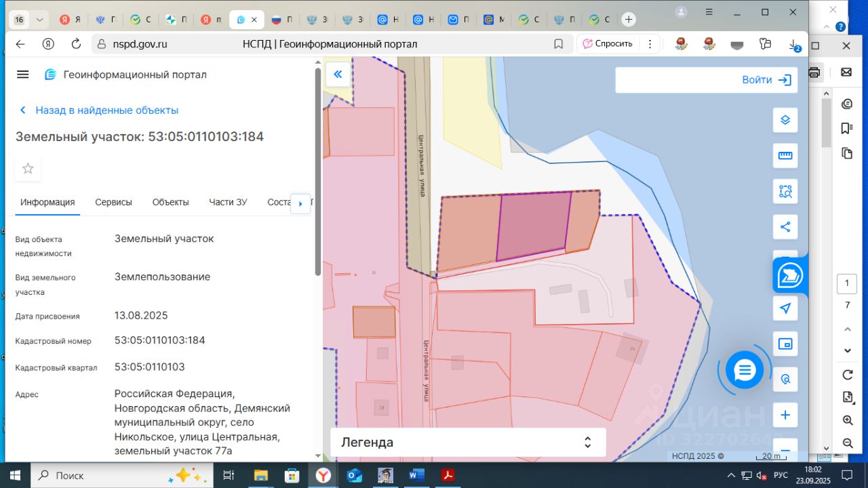
Task: Click the share map icon
Action: pyautogui.click(x=785, y=227)
